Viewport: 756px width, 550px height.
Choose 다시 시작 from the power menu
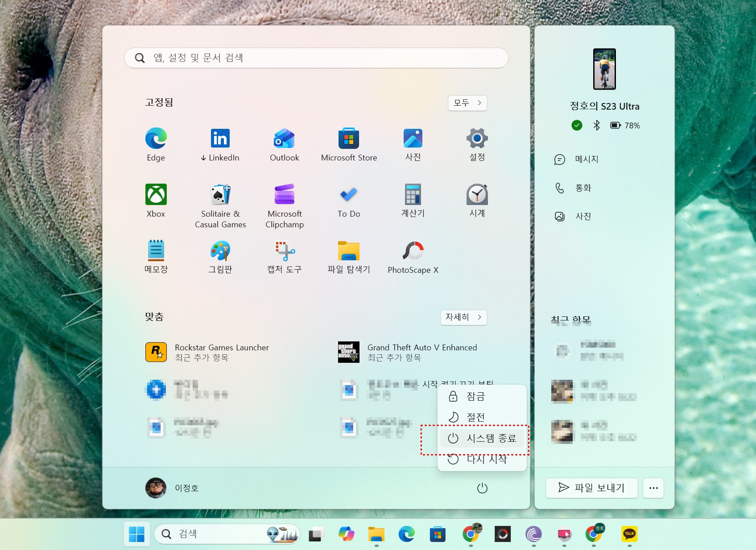pos(482,459)
